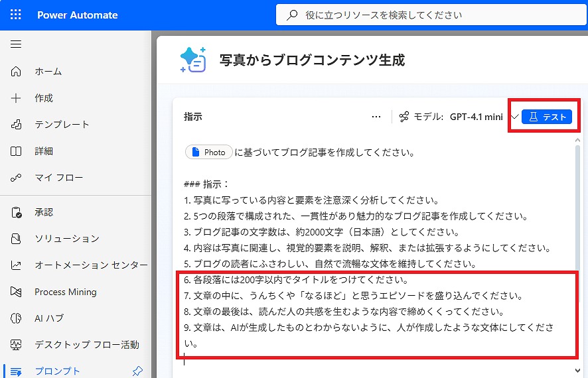Image resolution: width=588 pixels, height=378 pixels.
Task: Click the instruction editor scrollbar down arrow
Action: coord(577,370)
